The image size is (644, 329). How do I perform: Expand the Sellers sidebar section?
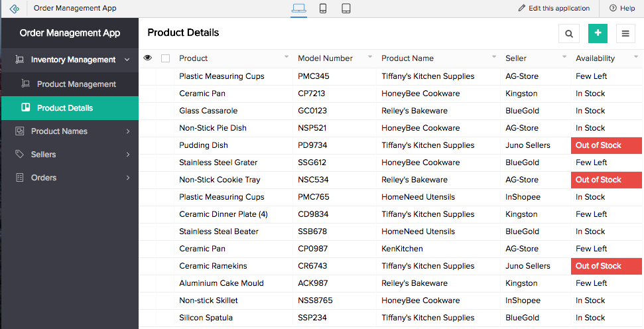(127, 155)
